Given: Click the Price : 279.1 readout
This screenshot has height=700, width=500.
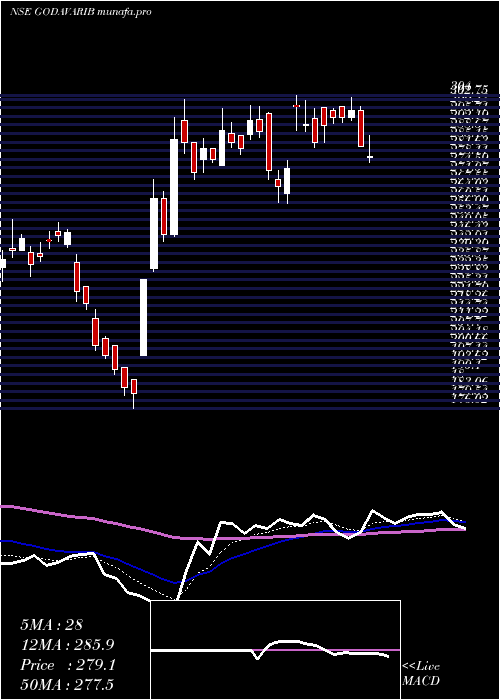Looking at the screenshot, I should tap(68, 665).
